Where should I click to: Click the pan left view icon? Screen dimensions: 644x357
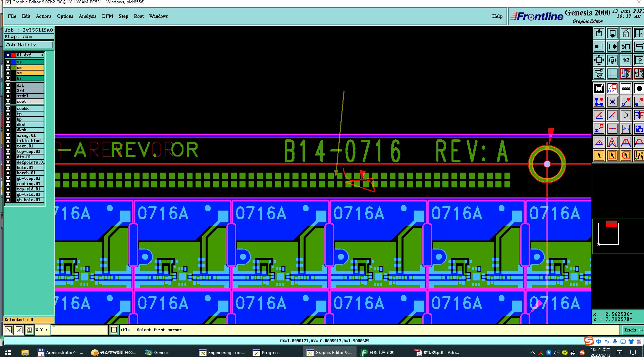599,47
